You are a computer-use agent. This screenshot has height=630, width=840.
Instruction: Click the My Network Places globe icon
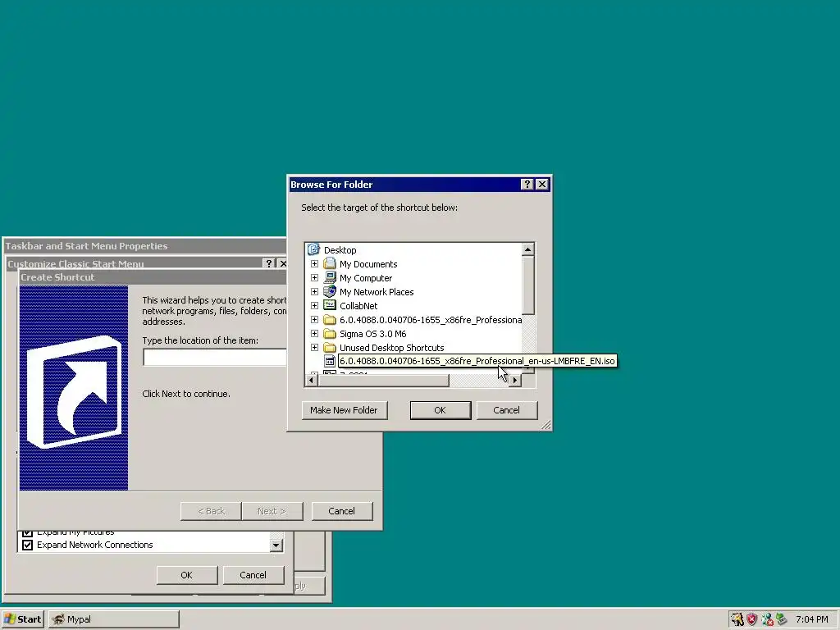[x=330, y=291]
